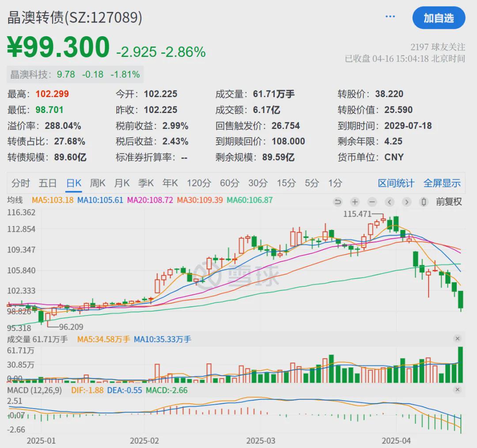
Task: Toggle the candlestick chart style icon
Action: 424,202
